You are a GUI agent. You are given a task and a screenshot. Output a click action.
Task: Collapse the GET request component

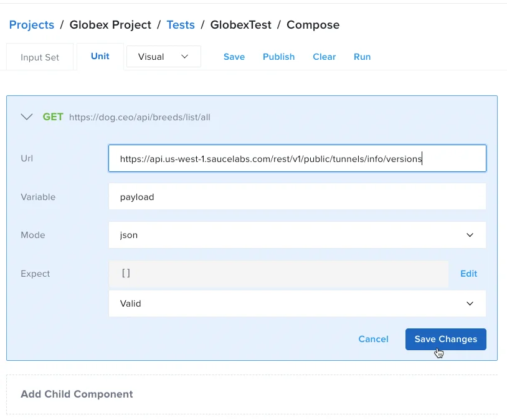26,117
